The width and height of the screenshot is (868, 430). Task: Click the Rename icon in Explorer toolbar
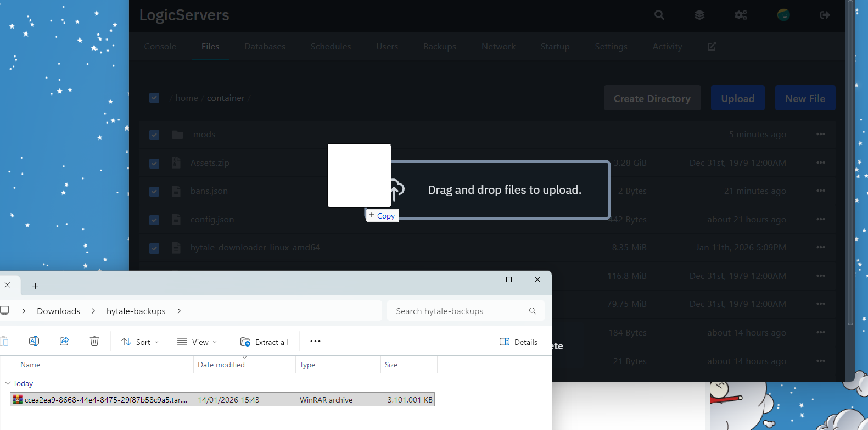tap(34, 342)
